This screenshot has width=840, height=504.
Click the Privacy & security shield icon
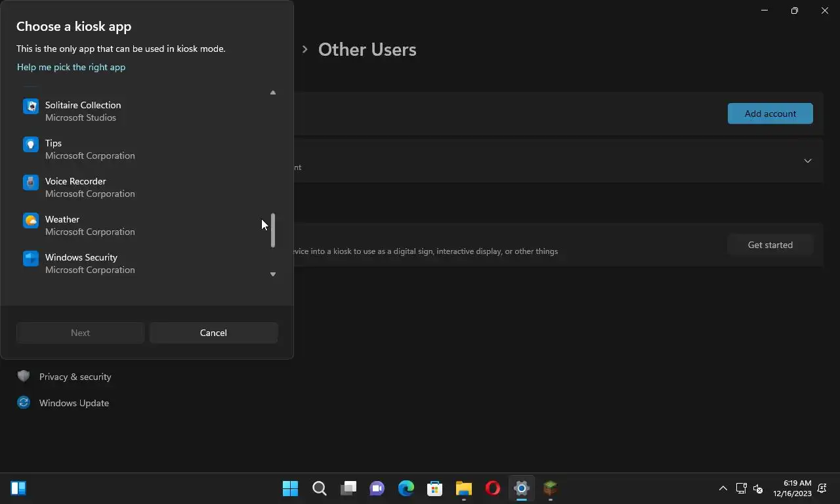pos(24,376)
